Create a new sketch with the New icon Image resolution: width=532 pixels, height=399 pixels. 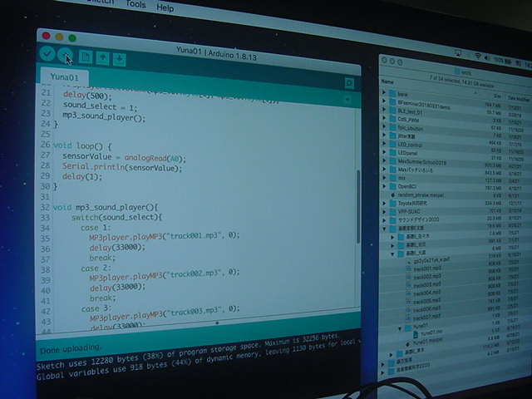pos(86,57)
